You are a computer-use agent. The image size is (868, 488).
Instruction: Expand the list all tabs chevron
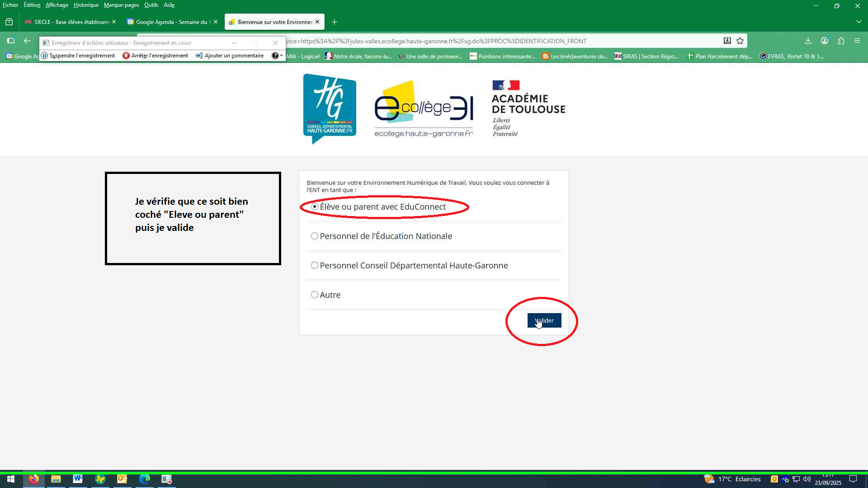click(x=859, y=22)
